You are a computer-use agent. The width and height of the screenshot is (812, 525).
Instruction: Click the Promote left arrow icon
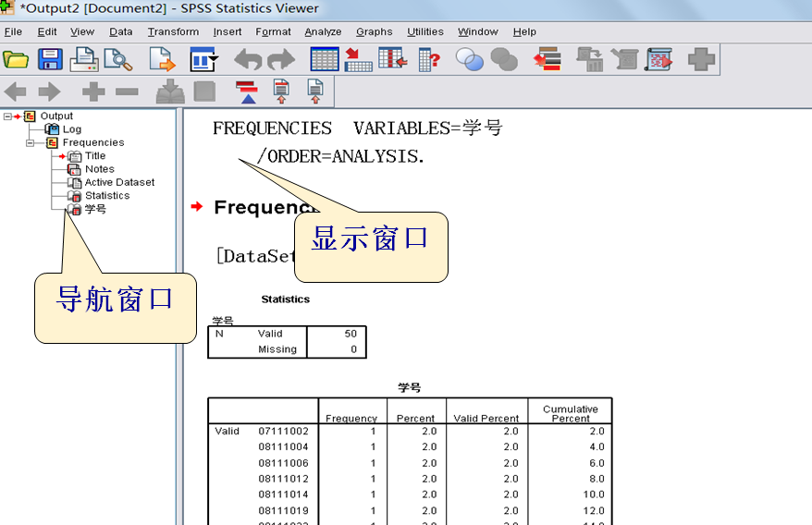(15, 92)
